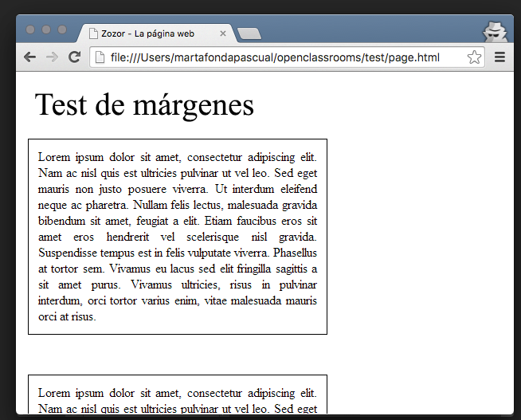Click the text 'orci at risus.'

click(x=67, y=316)
